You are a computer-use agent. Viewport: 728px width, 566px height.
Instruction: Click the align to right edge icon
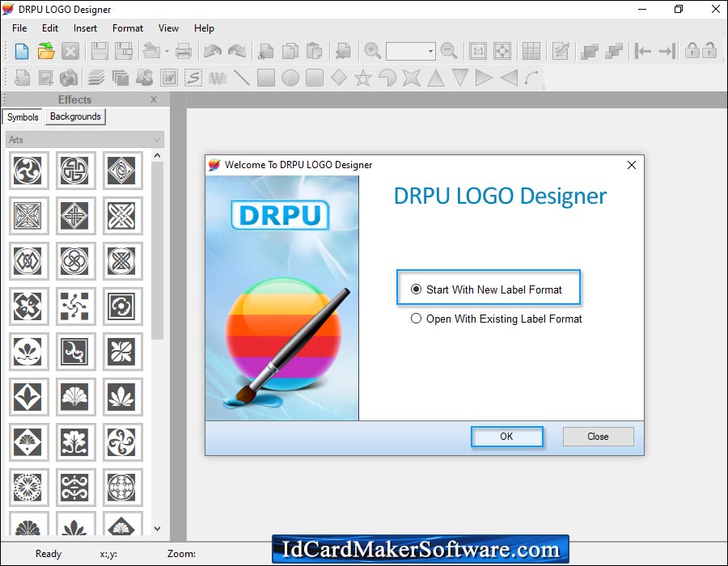coord(667,51)
